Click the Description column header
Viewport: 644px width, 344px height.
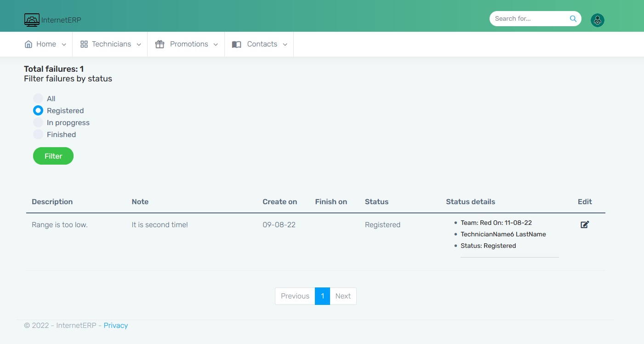tap(52, 201)
